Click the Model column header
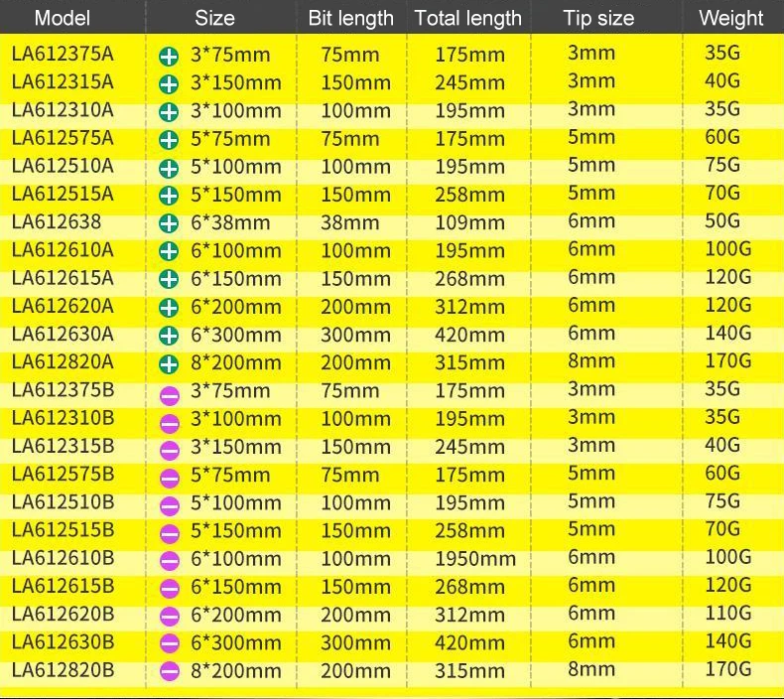 pos(63,18)
